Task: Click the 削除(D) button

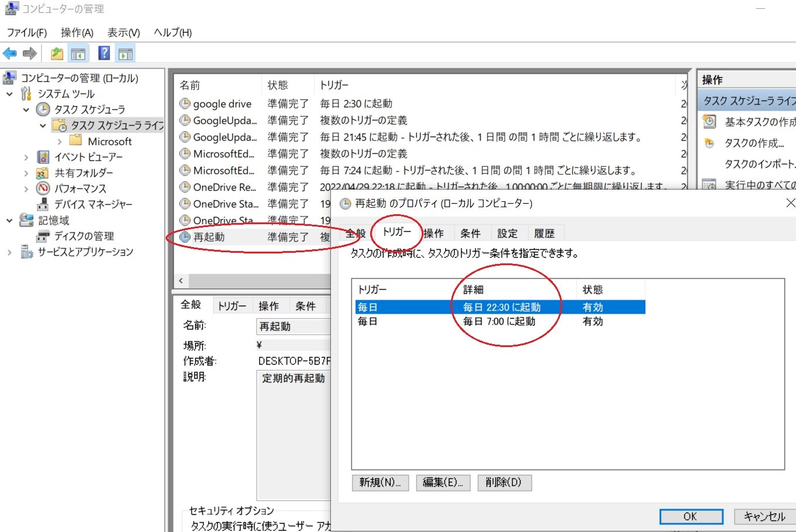Action: point(504,482)
